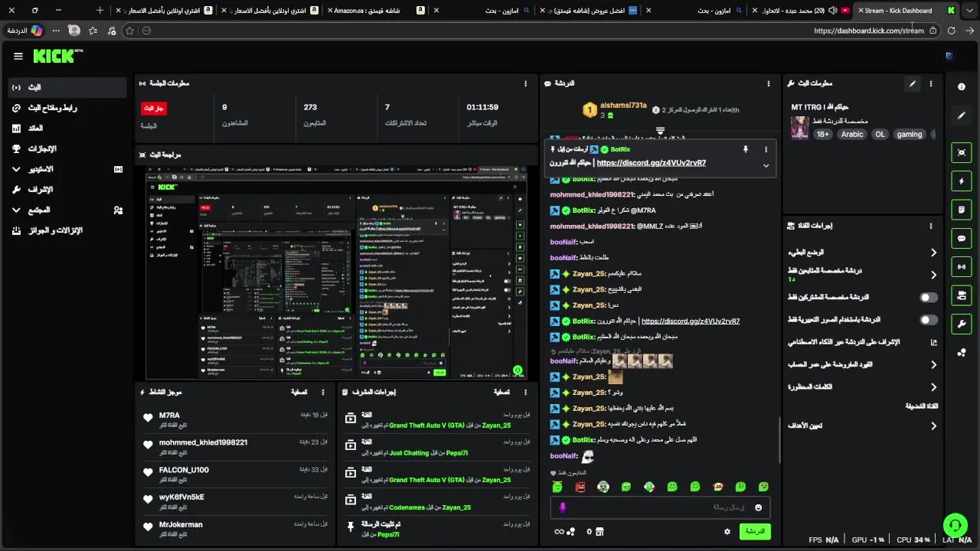This screenshot has width=980, height=551.
Task: Click the gaming stream tag
Action: pyautogui.click(x=910, y=134)
